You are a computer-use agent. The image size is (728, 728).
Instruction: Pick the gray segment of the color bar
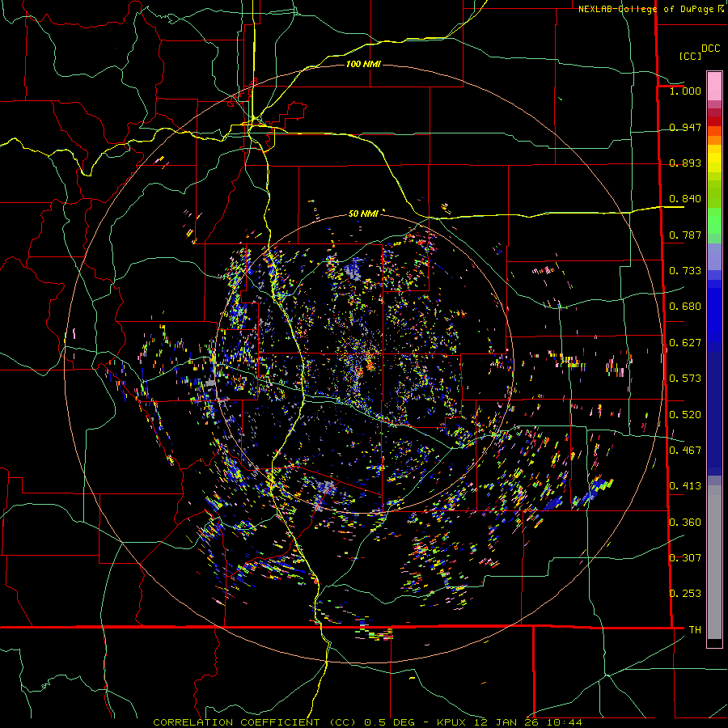[714, 562]
